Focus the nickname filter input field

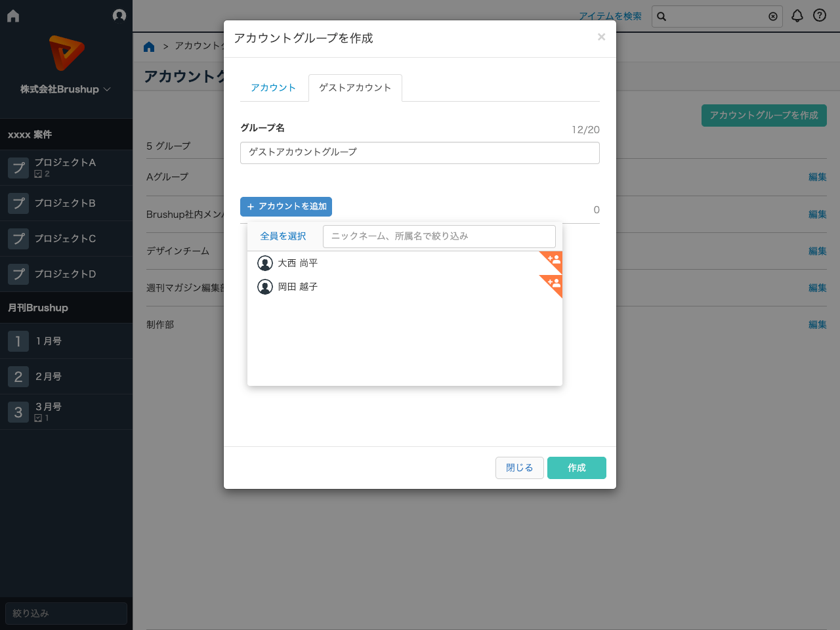click(439, 236)
